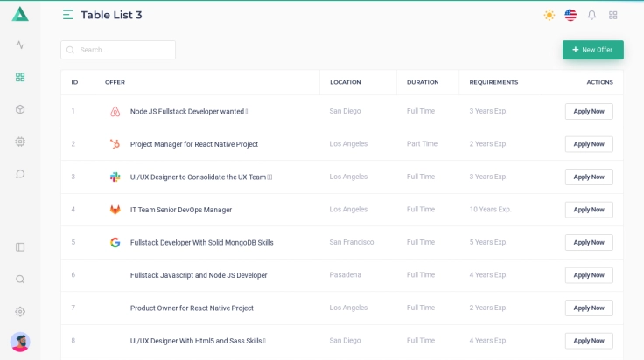
Task: Click the New Offer button
Action: [x=592, y=50]
